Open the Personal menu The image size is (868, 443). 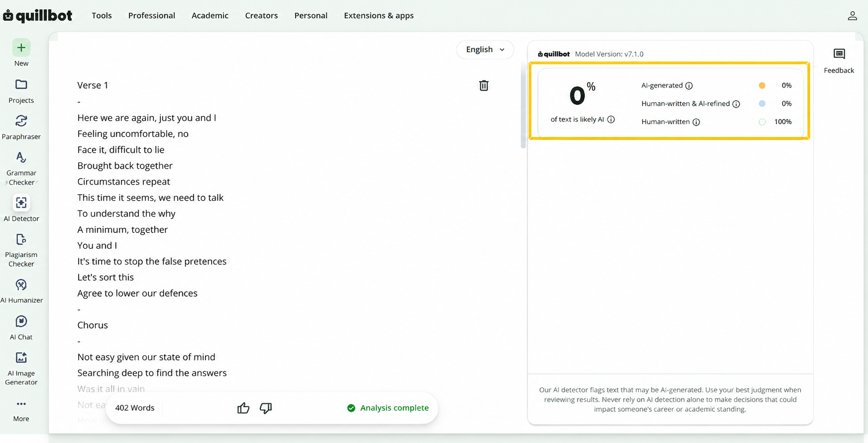(x=311, y=16)
